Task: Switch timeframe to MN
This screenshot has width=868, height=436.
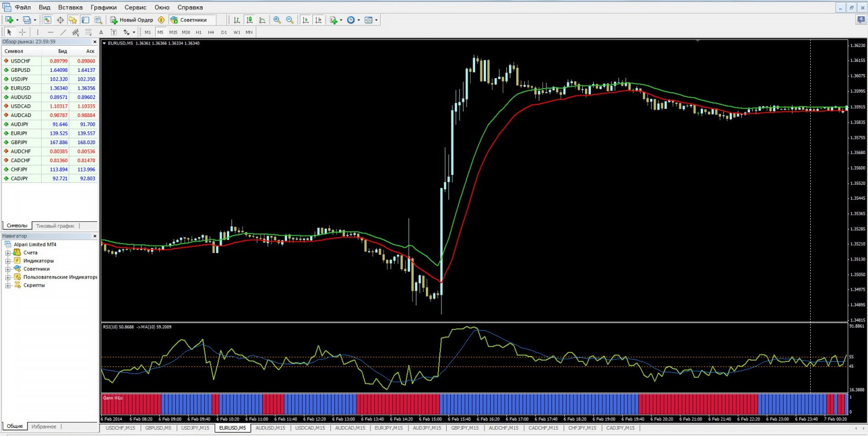Action: (249, 32)
